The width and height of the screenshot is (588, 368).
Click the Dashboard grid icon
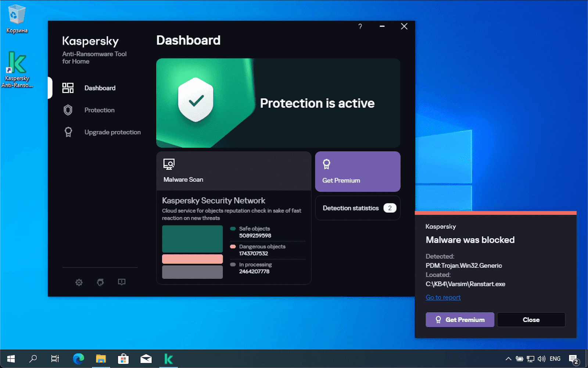coord(68,88)
